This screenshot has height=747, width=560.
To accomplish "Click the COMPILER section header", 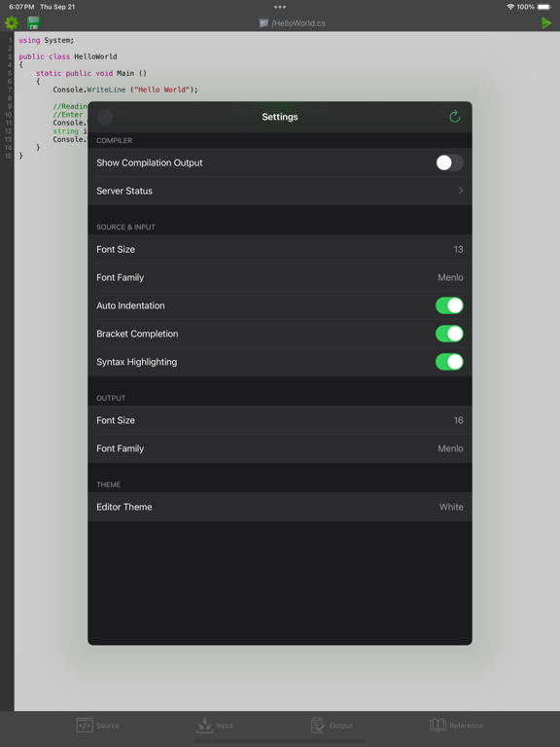I will point(115,140).
